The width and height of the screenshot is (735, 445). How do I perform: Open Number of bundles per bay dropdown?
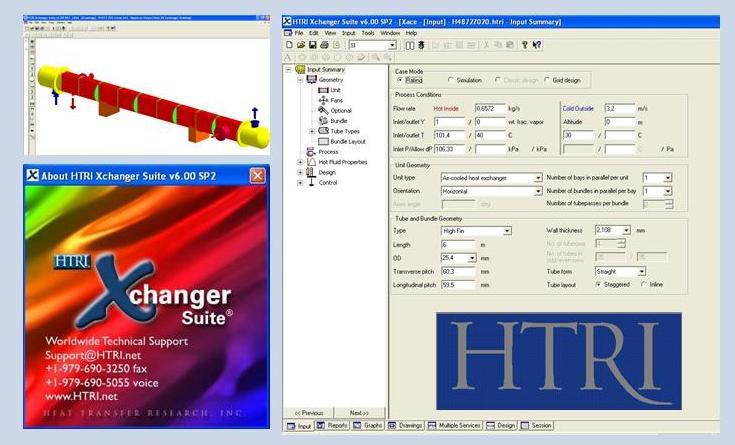point(668,191)
